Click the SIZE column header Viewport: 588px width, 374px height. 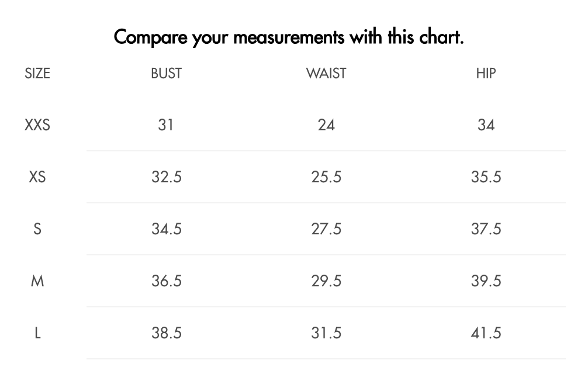(37, 73)
